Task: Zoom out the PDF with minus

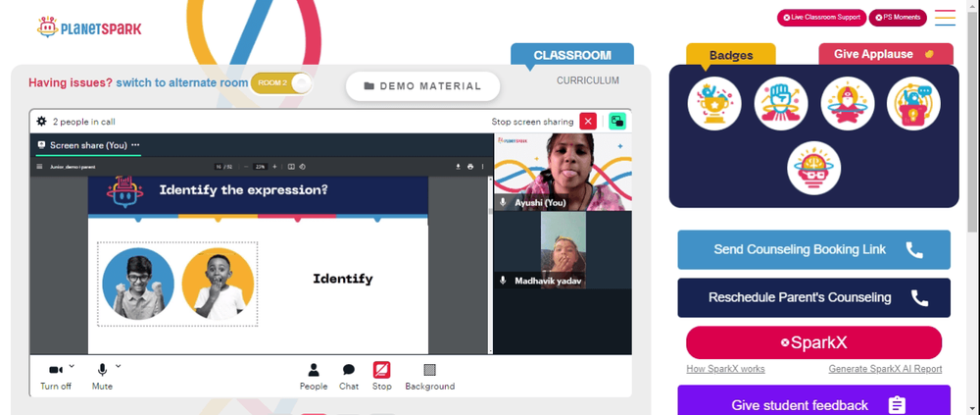Action: pos(246,167)
